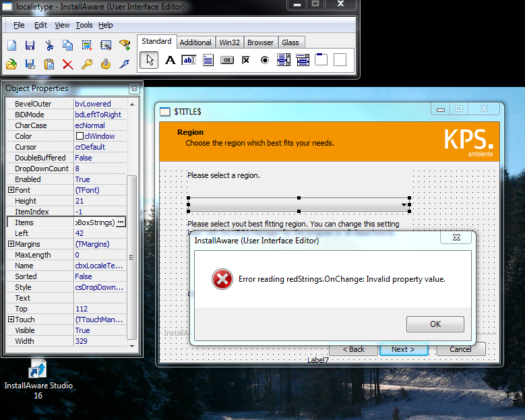Click the Style value csDropDown

[100, 287]
